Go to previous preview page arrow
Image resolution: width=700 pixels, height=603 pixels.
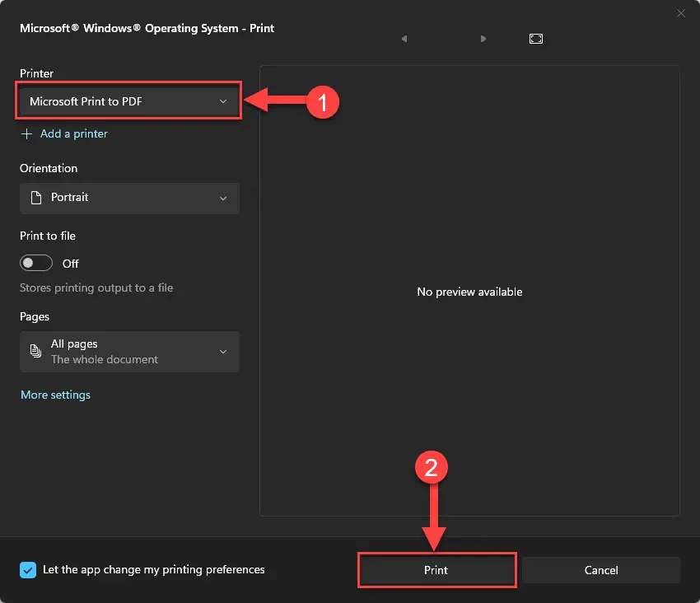coord(404,39)
